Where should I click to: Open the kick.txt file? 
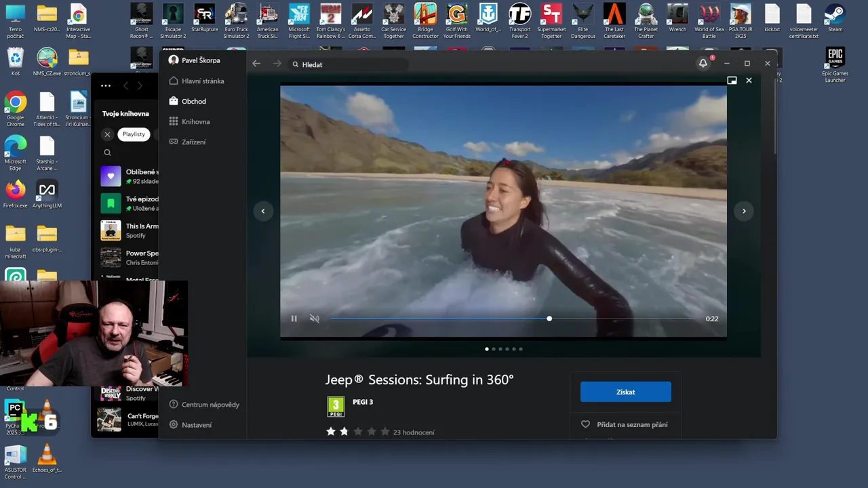(x=772, y=18)
